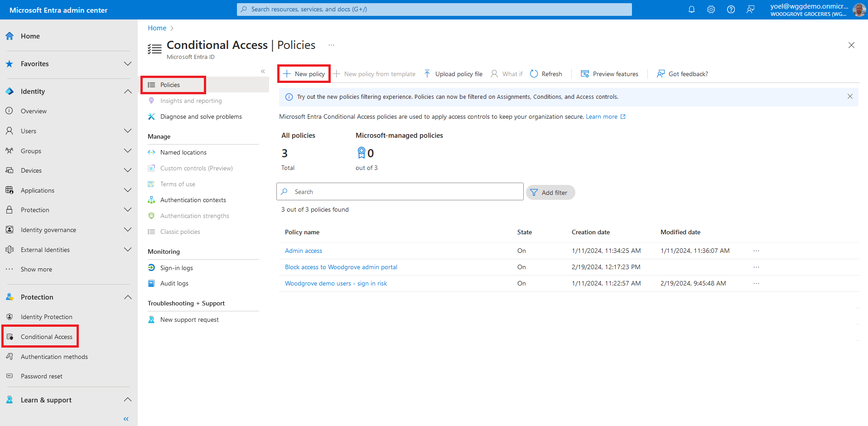Image resolution: width=868 pixels, height=426 pixels.
Task: Open the notifications bell icon
Action: point(691,10)
